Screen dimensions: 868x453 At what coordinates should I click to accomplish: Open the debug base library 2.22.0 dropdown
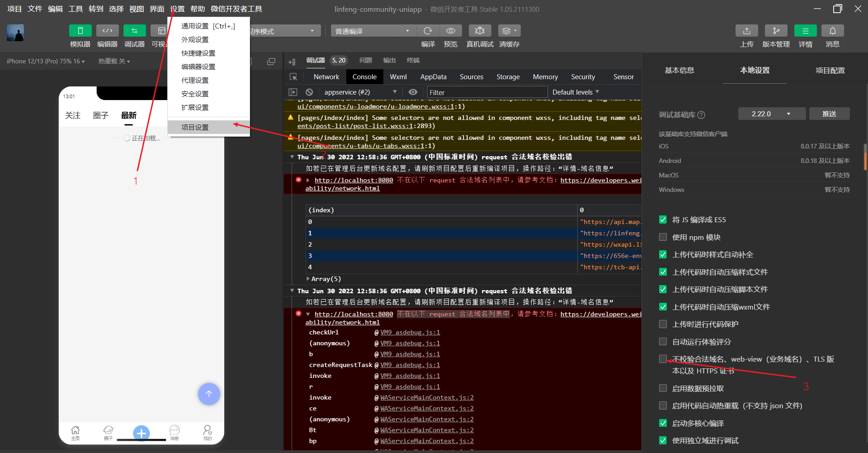pos(771,114)
